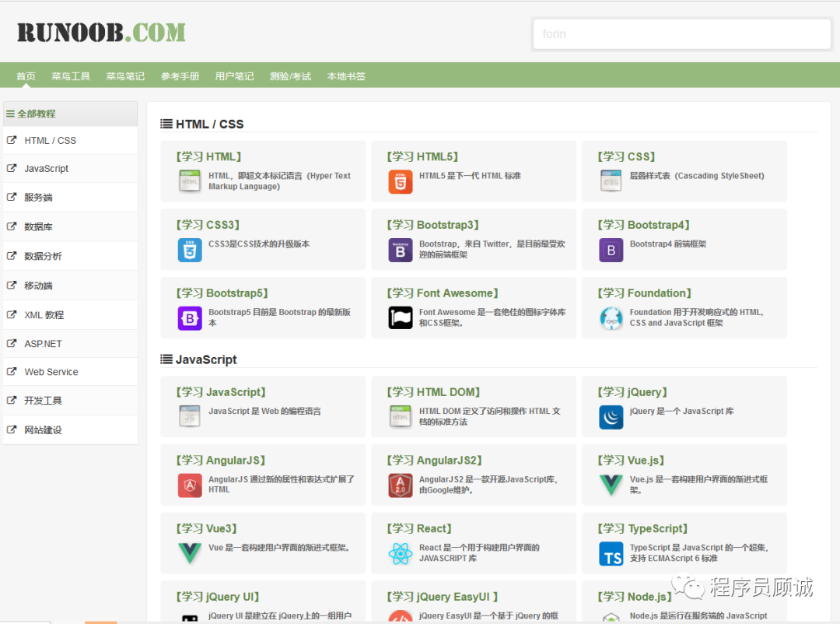This screenshot has width=840, height=624.
Task: Open the 【学习 CSS】 tutorial title
Action: click(626, 156)
